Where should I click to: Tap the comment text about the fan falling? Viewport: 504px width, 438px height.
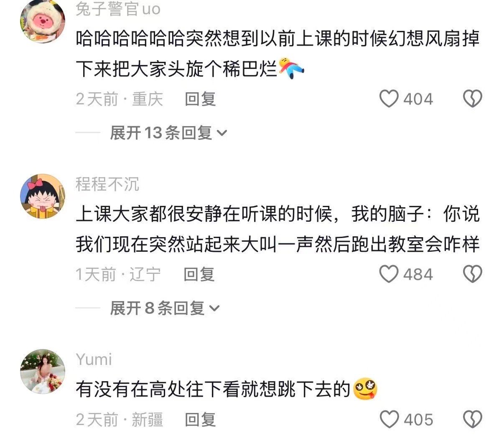(277, 53)
